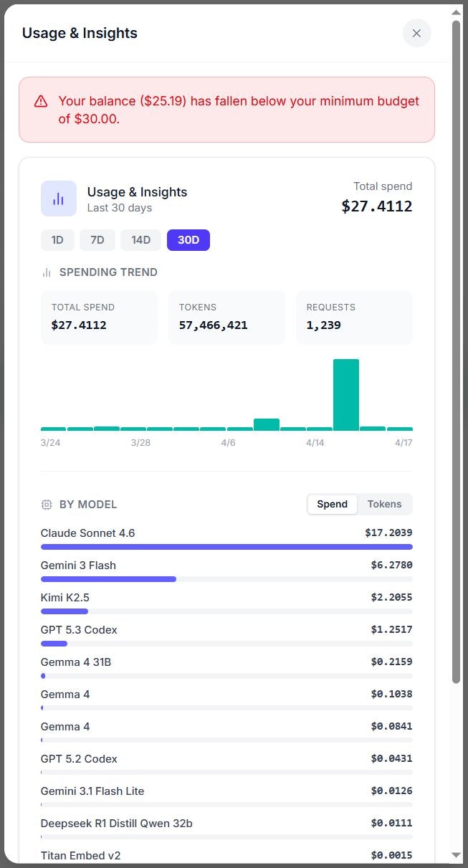The image size is (468, 868).
Task: Click the scrollbar up arrow
Action: point(457,12)
